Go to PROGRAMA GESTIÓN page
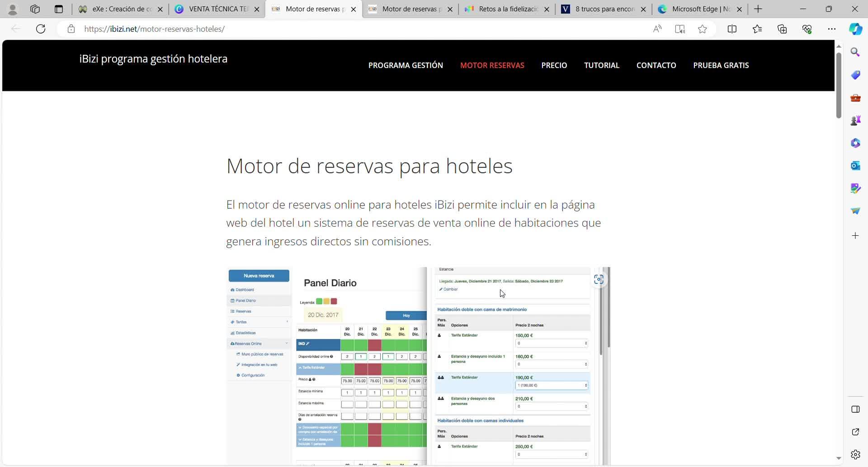 (x=406, y=65)
